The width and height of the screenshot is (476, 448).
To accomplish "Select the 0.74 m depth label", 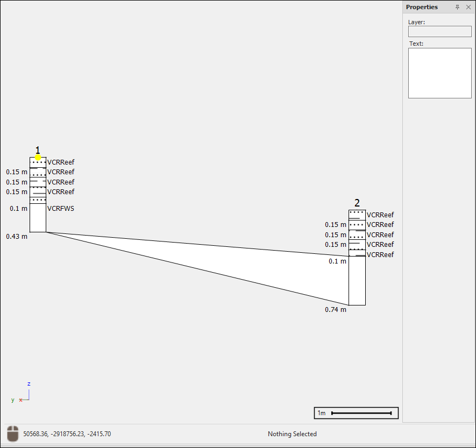I will click(x=336, y=310).
